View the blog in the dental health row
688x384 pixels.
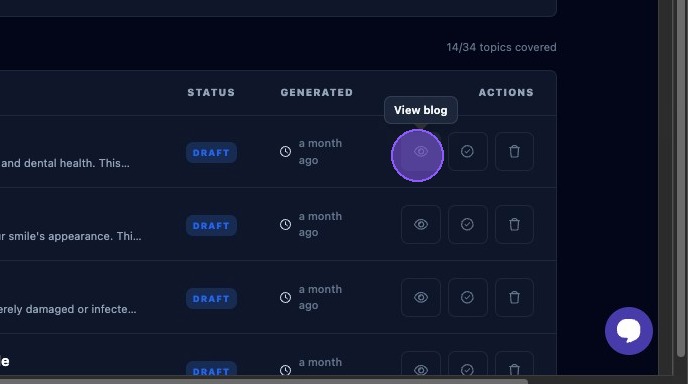click(420, 151)
